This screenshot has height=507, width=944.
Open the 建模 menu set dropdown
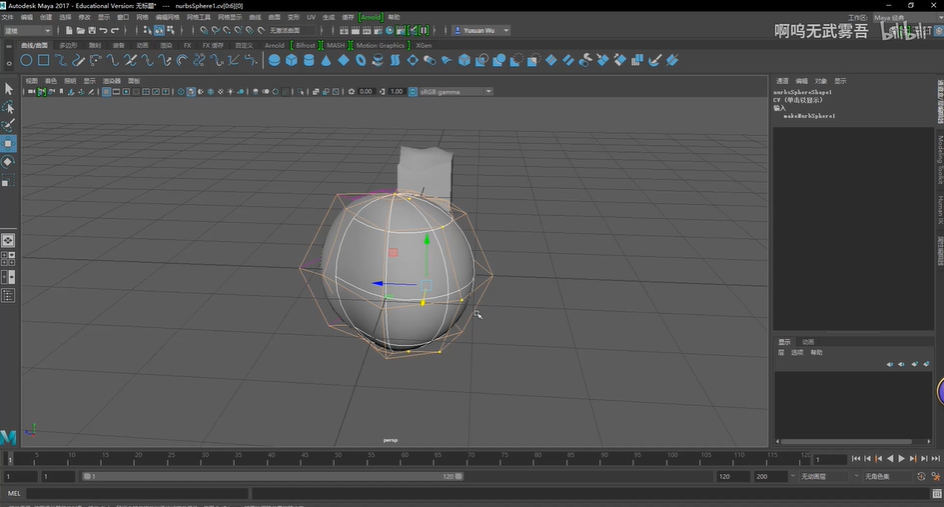[x=27, y=30]
